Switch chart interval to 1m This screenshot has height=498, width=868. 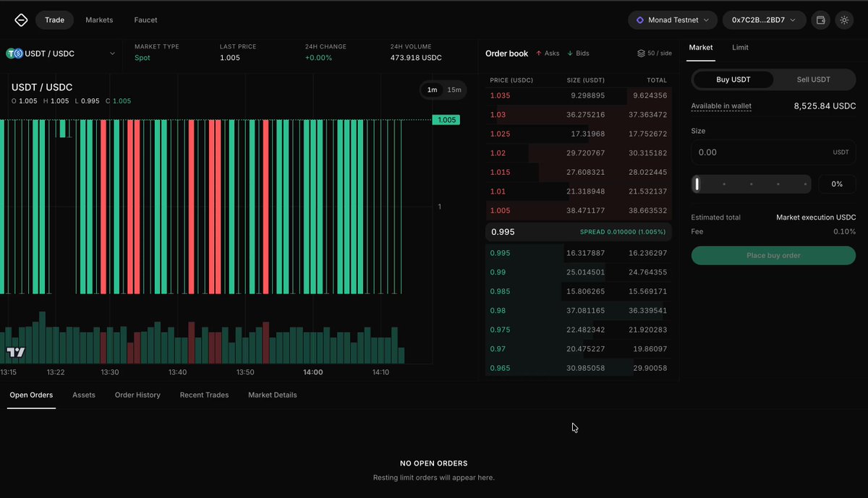pyautogui.click(x=432, y=90)
